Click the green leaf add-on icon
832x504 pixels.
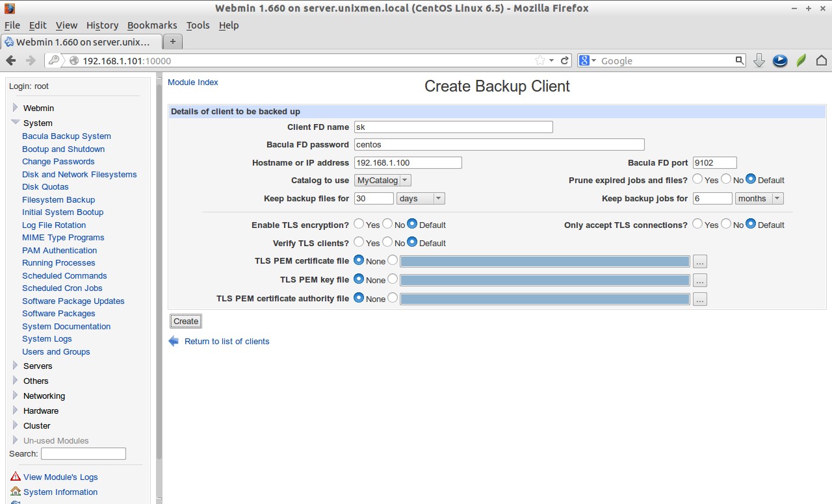pos(801,60)
